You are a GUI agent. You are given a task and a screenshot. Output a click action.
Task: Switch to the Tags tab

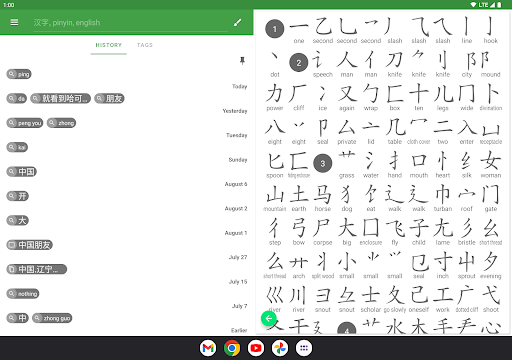pyautogui.click(x=145, y=45)
